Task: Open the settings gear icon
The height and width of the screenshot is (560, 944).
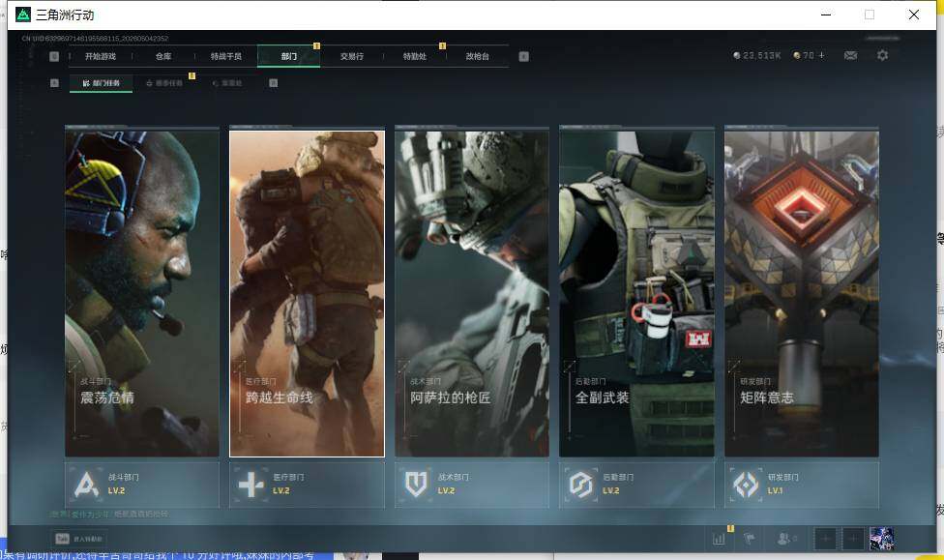Action: click(883, 55)
